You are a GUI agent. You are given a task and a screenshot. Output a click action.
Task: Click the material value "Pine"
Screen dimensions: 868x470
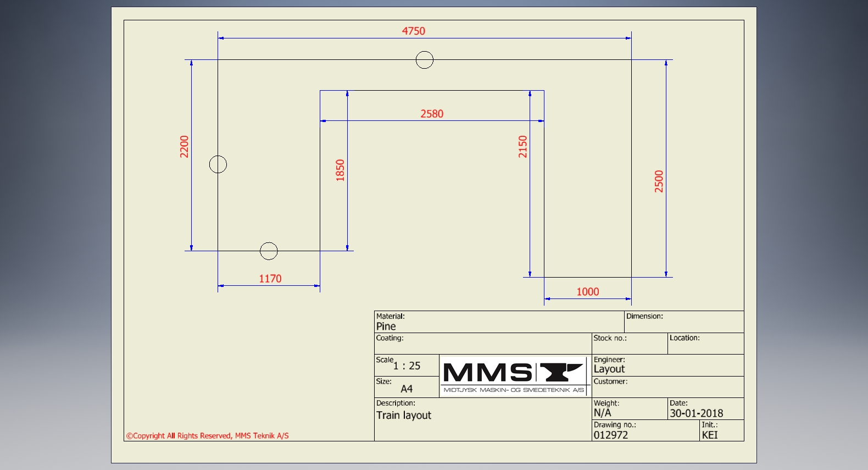[x=386, y=327]
